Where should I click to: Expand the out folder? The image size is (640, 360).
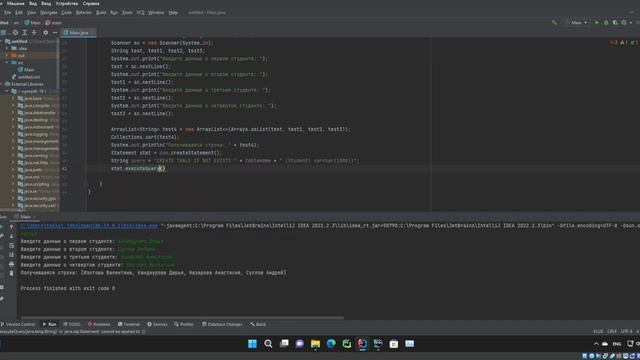[7, 55]
